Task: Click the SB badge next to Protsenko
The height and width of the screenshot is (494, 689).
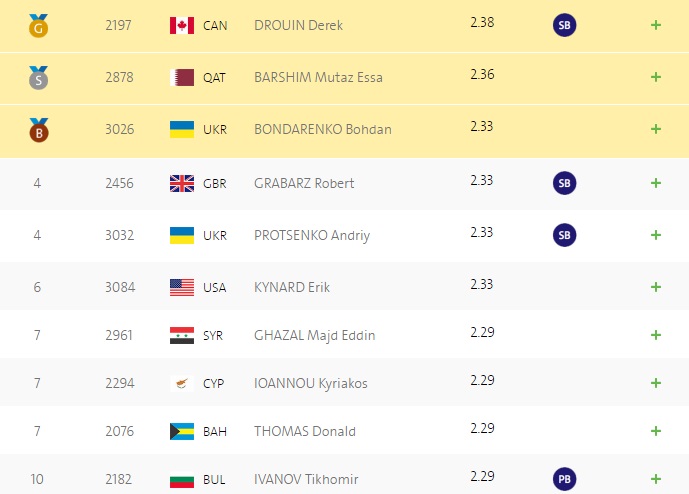Action: coord(564,235)
